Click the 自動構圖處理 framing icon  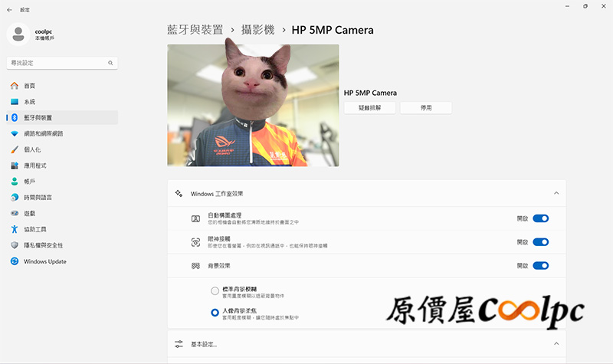point(195,218)
